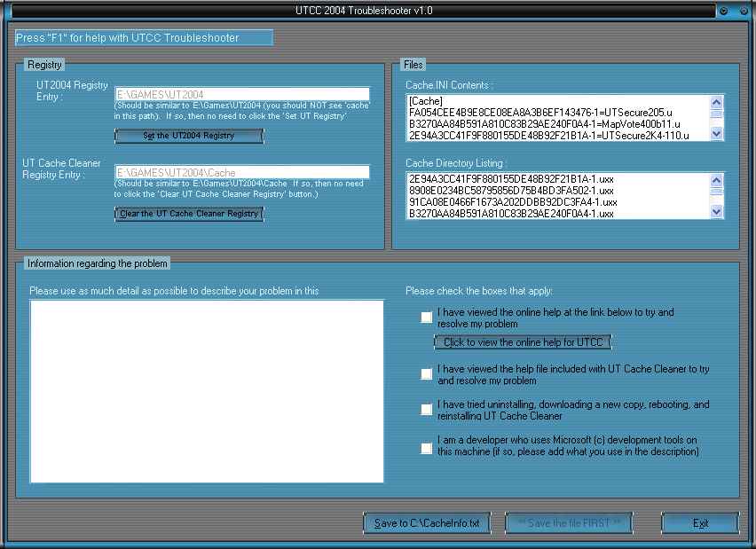Screen dimensions: 756x549
Task: Click the problem description text area
Action: click(207, 390)
